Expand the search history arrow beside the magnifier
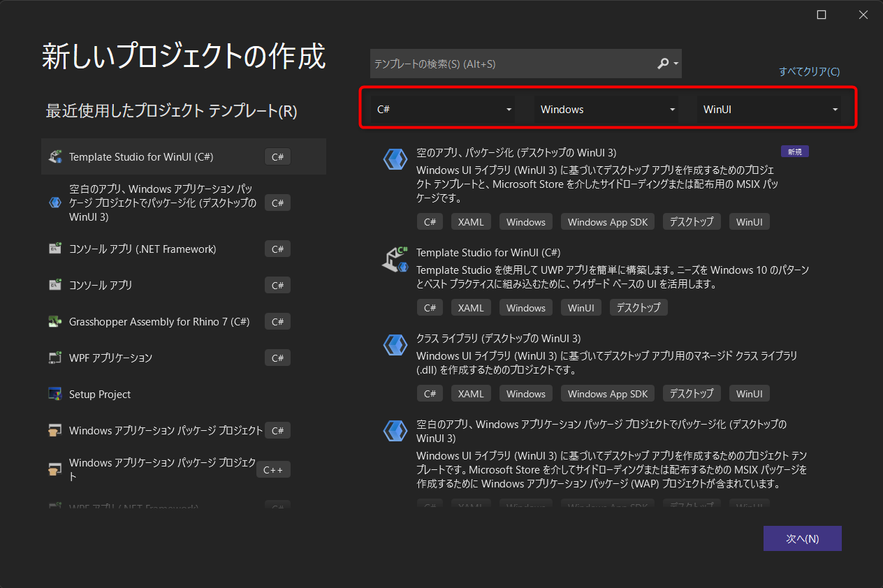883x588 pixels. (x=676, y=64)
